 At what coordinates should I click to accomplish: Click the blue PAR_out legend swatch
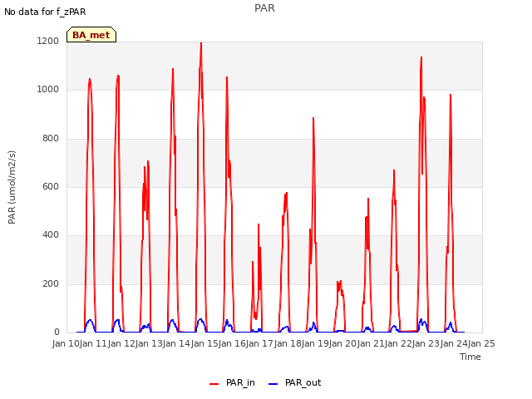tap(273, 384)
